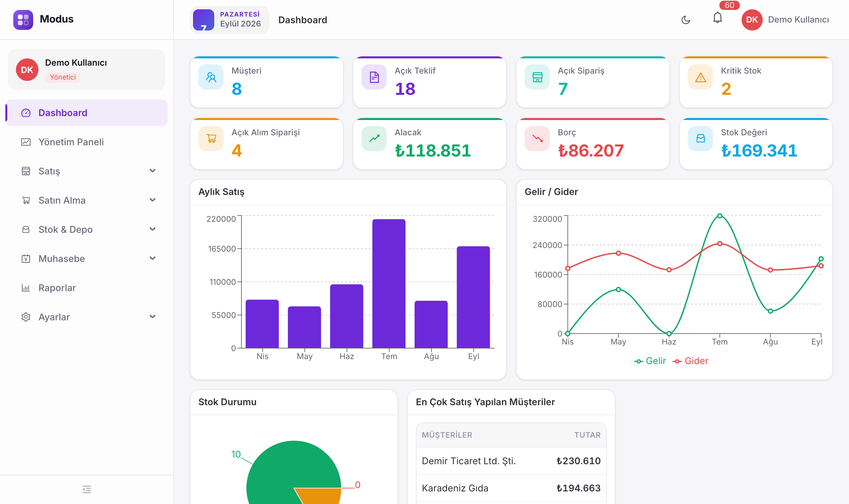Expand the Stok & Depo chevron

click(153, 229)
